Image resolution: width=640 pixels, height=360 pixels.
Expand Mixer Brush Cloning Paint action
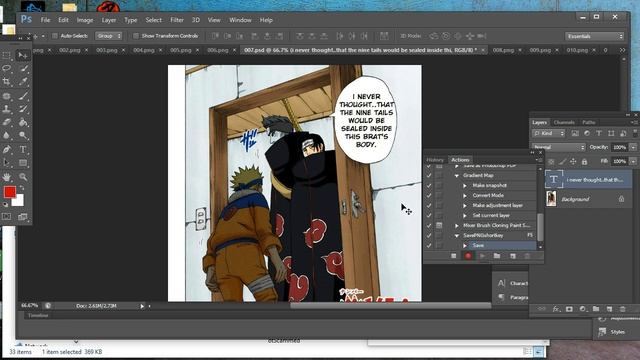(457, 225)
